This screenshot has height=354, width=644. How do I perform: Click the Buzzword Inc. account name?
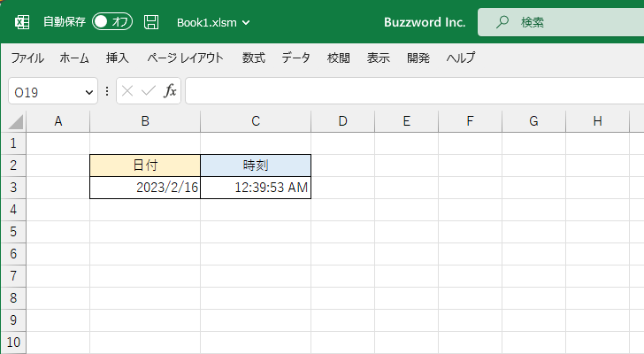point(425,22)
